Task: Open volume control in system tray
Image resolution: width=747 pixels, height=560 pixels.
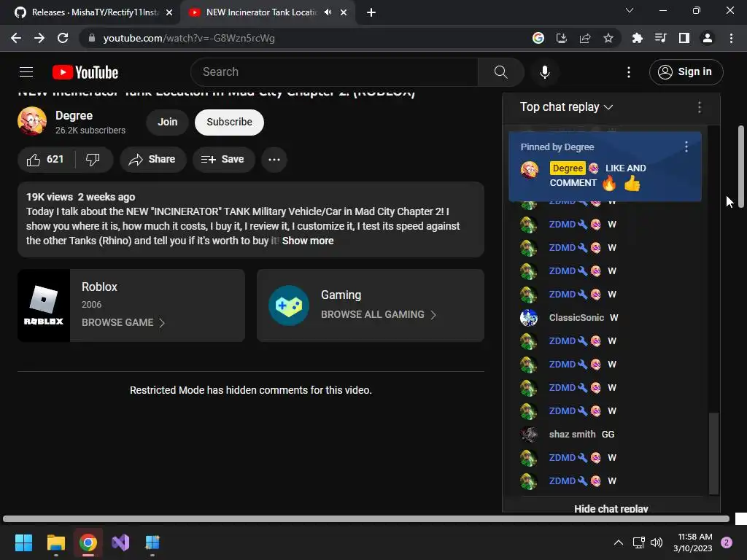Action: click(x=657, y=542)
